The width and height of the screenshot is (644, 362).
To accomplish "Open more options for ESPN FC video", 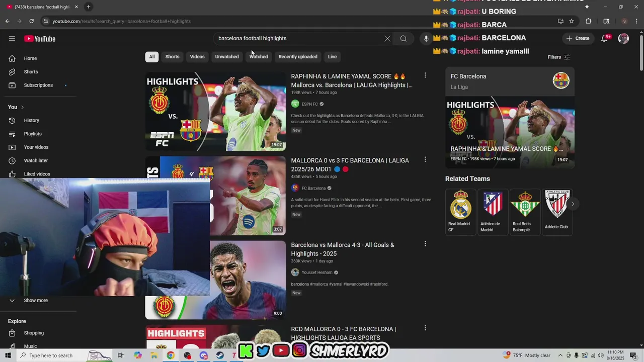I will click(x=425, y=75).
